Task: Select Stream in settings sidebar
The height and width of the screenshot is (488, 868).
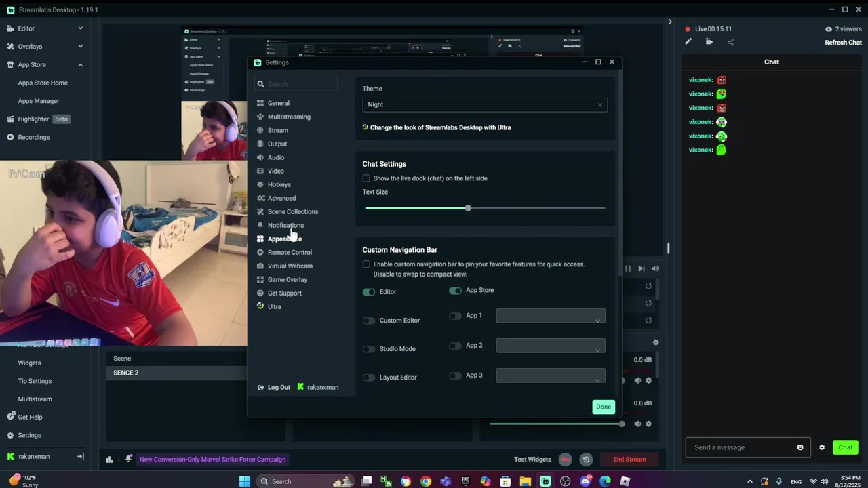Action: 273,130
